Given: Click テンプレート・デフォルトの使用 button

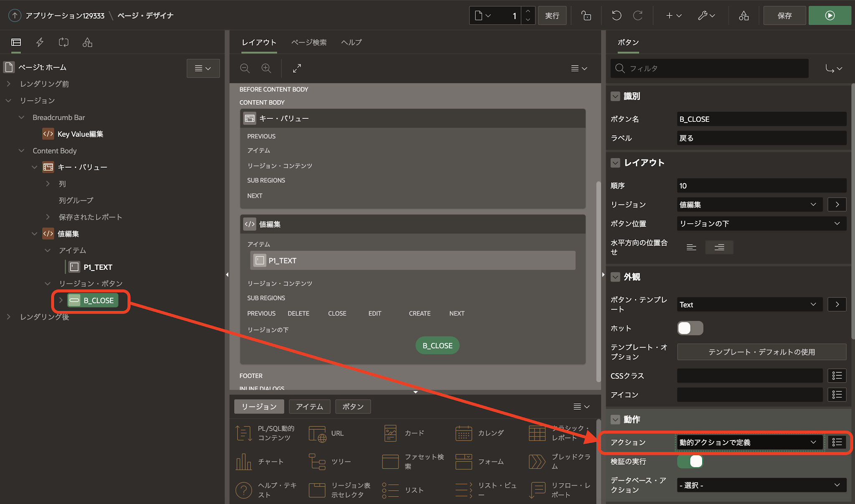Looking at the screenshot, I should (761, 352).
